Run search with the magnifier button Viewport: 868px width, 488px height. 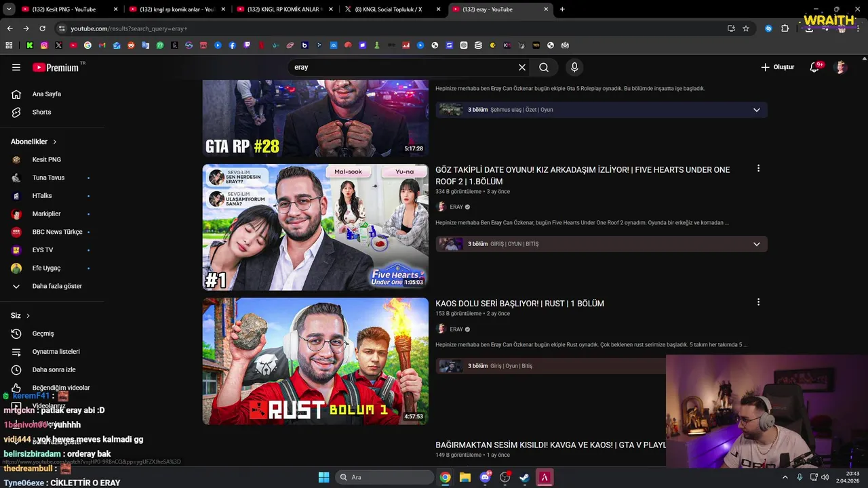[x=544, y=67]
